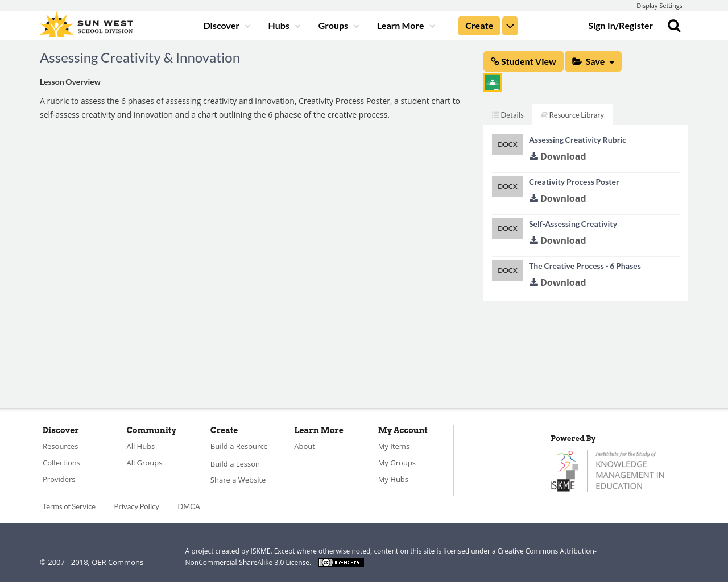Click Sign In/Register

coord(620,26)
